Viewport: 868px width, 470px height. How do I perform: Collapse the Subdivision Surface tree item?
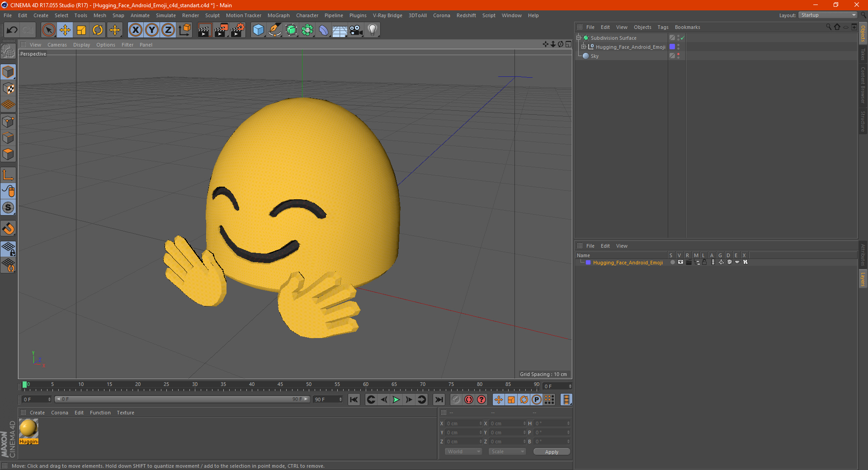pos(579,38)
